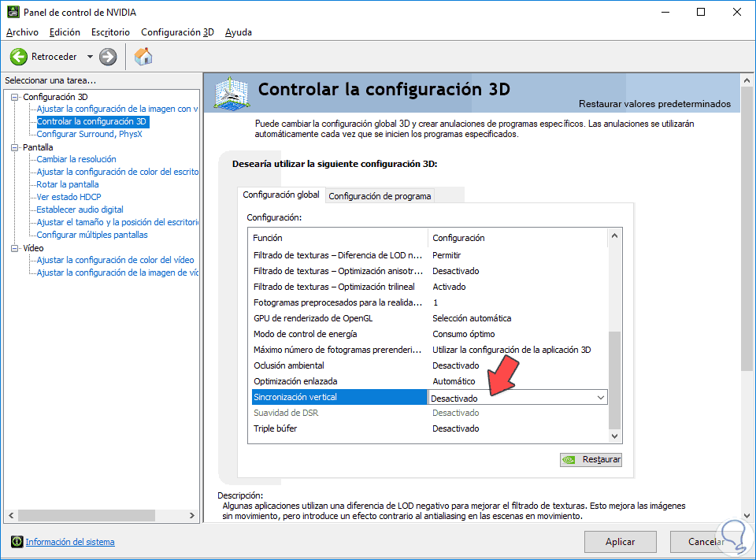Collapse the Configuración 3D tree node
This screenshot has height=560, width=756.
[15, 97]
